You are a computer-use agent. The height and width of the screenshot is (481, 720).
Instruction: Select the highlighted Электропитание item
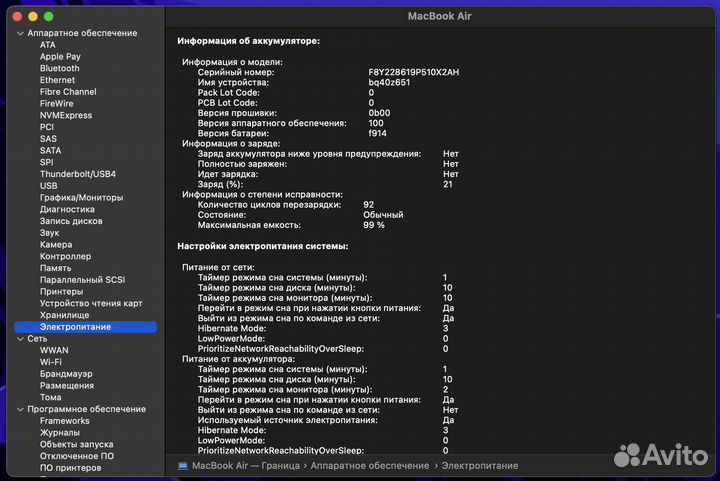tap(85, 327)
